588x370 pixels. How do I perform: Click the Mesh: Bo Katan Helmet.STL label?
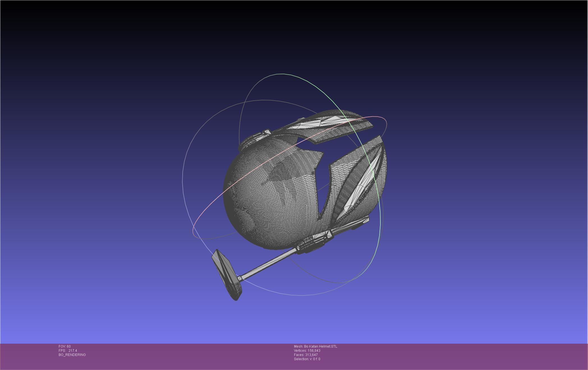pyautogui.click(x=316, y=346)
